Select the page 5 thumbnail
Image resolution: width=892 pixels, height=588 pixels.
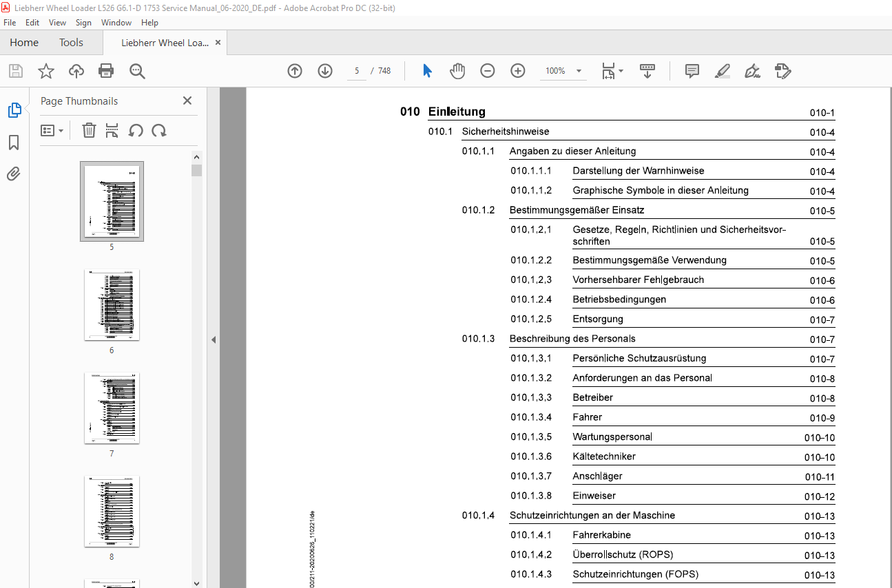112,202
